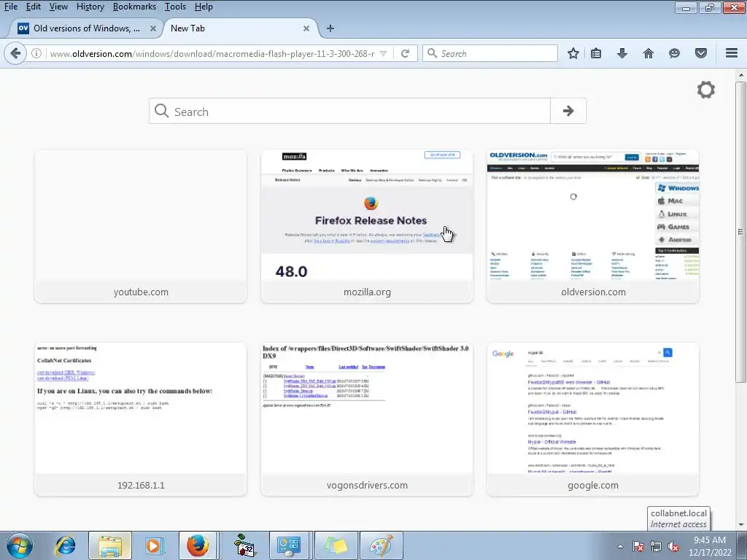Open Action Center flag tray icon

pos(638,546)
